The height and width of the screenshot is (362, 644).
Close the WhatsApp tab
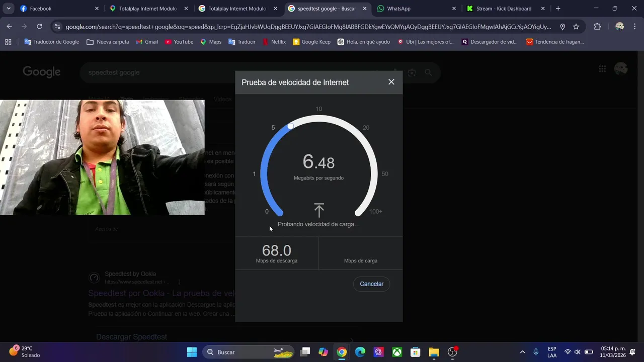(454, 9)
